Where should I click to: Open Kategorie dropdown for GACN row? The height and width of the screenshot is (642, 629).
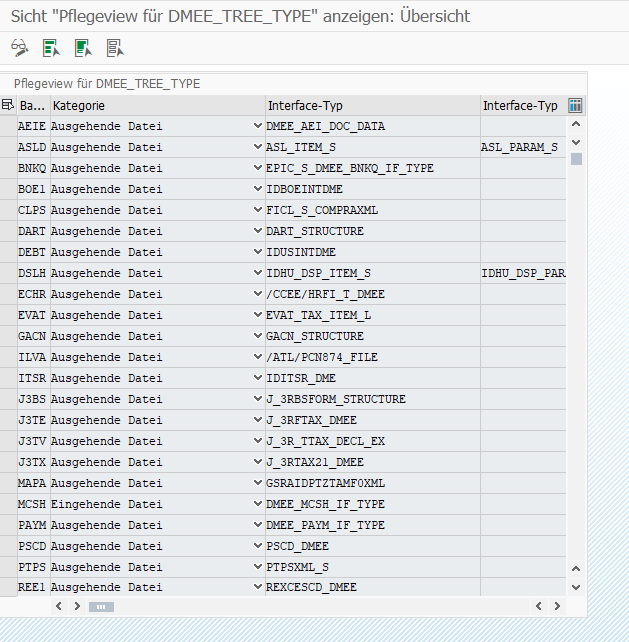pyautogui.click(x=258, y=336)
